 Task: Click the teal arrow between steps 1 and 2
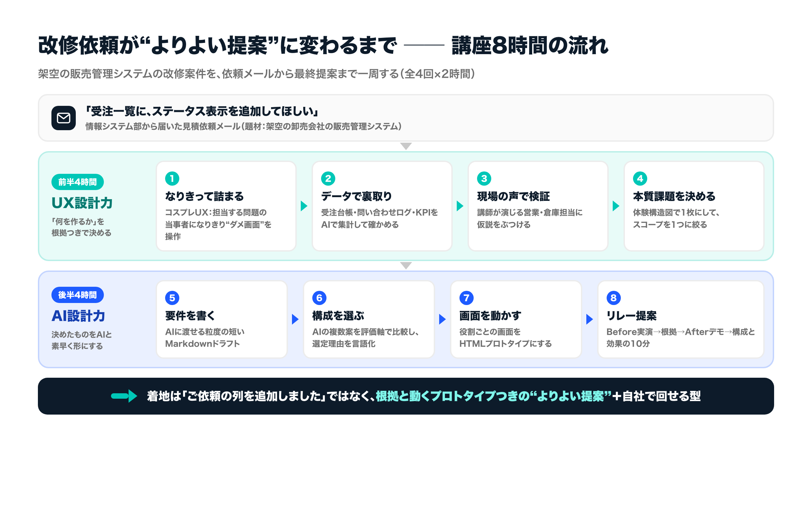point(304,206)
